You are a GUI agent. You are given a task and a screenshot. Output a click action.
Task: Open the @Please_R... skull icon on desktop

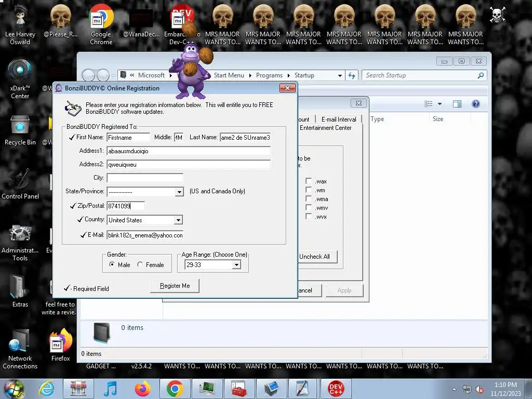[x=60, y=20]
